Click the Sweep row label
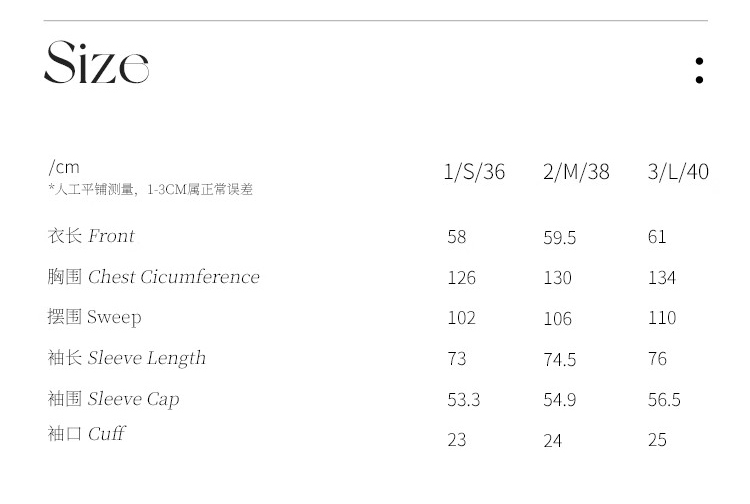This screenshot has height=504, width=750. (x=94, y=318)
